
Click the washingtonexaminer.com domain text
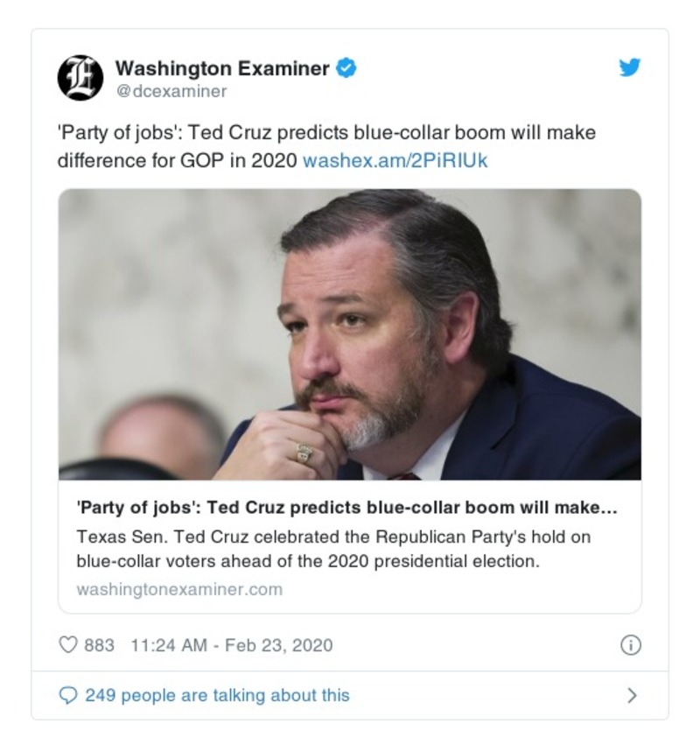pos(179,589)
